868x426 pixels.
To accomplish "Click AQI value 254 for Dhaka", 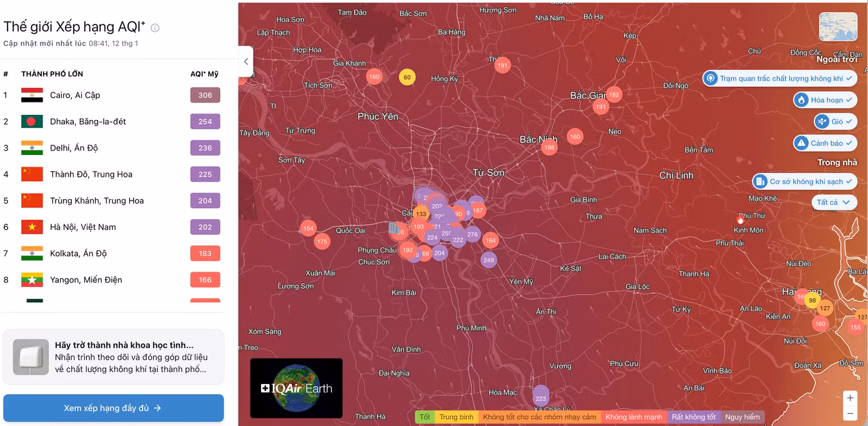I will tap(205, 122).
